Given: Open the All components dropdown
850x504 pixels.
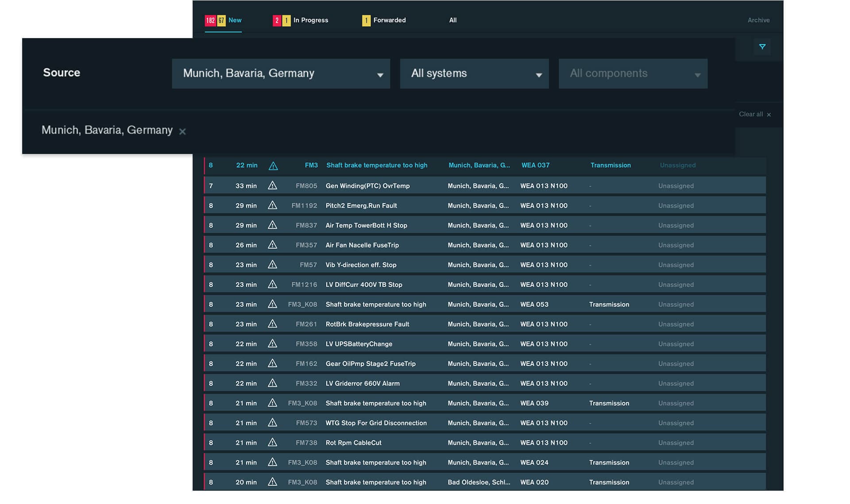Looking at the screenshot, I should (x=633, y=73).
